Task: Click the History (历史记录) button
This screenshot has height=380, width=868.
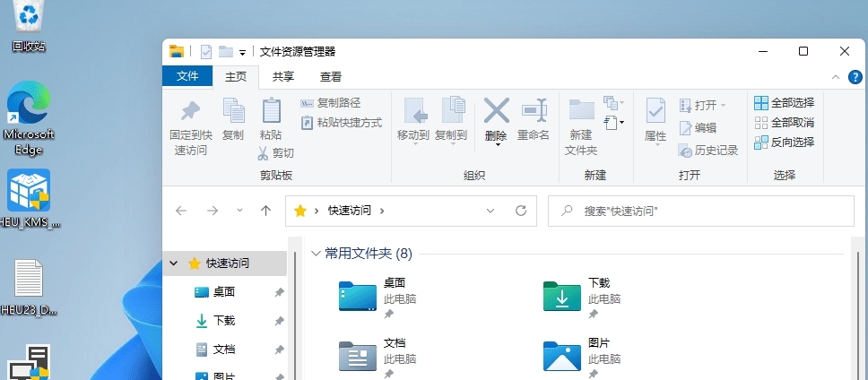Action: [x=708, y=151]
